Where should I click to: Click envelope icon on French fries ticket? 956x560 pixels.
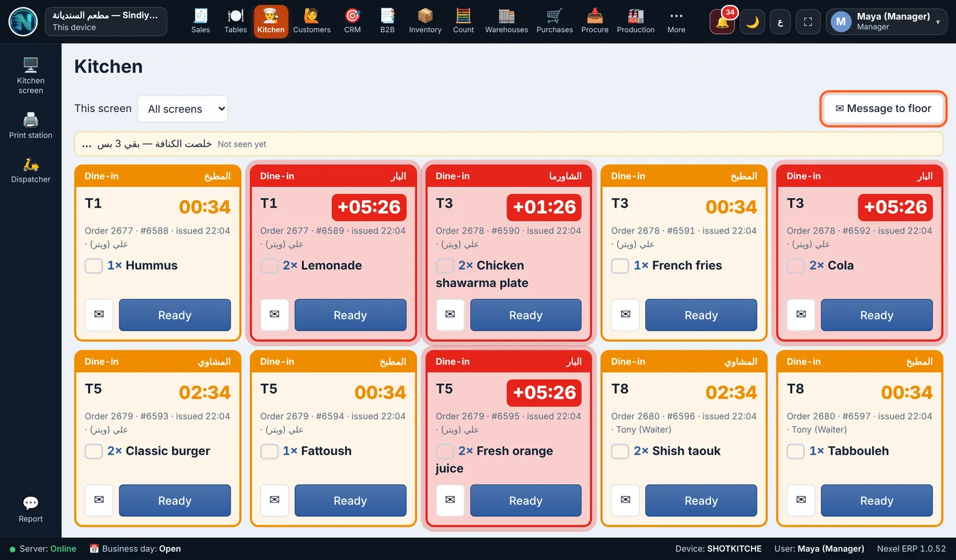(x=625, y=315)
